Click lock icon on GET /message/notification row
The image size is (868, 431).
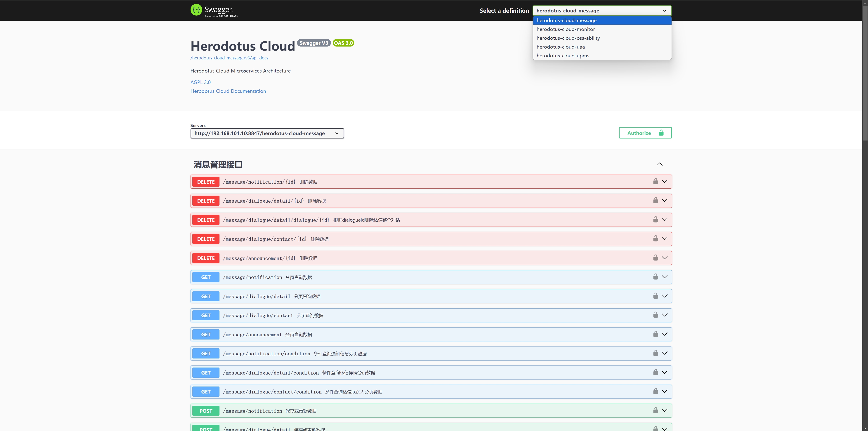pos(655,277)
